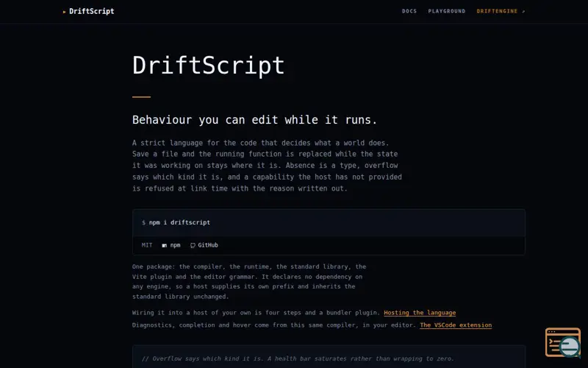Viewport: 588px width, 368px height.
Task: Open the DriftScript home logo link
Action: (x=88, y=11)
